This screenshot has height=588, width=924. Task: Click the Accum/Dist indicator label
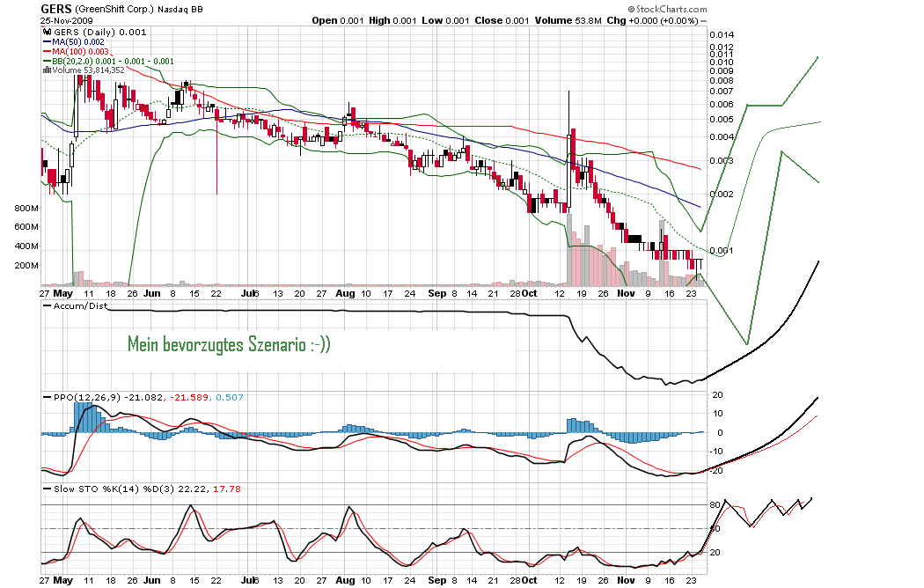(80, 305)
